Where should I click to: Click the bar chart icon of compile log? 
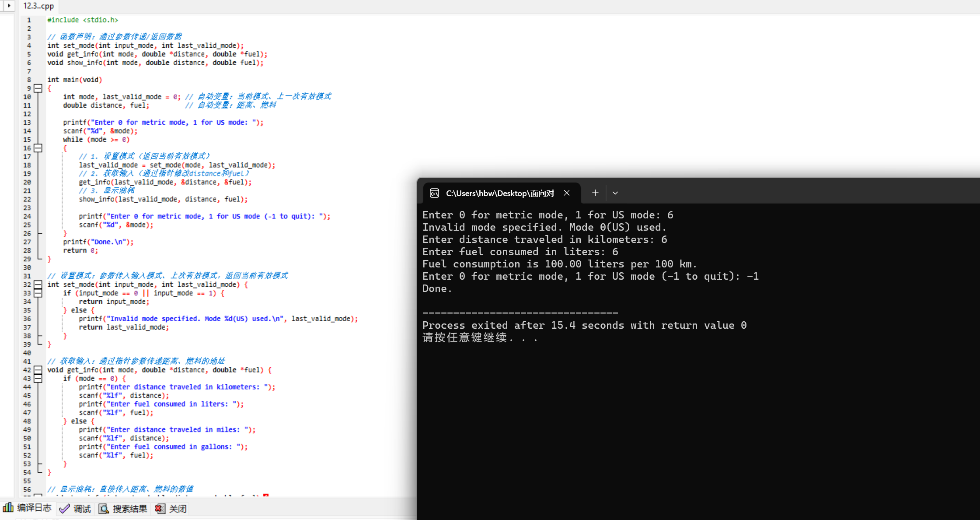[8, 508]
